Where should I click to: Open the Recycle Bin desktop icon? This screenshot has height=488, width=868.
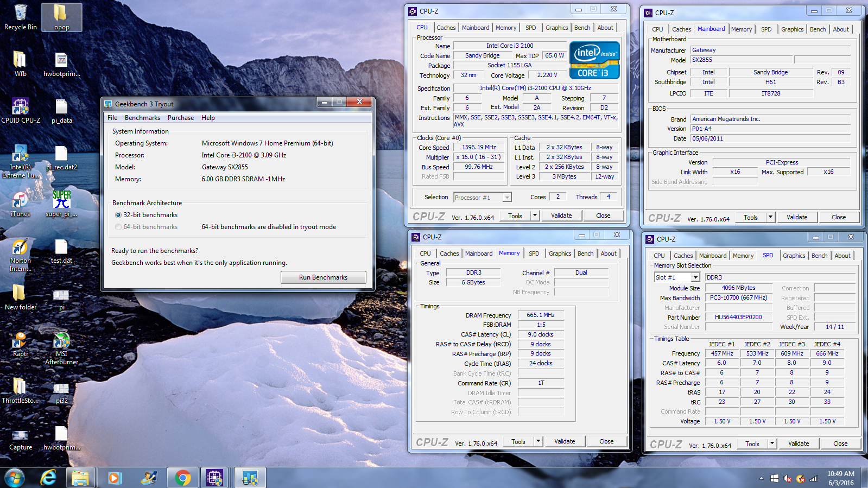pyautogui.click(x=21, y=17)
